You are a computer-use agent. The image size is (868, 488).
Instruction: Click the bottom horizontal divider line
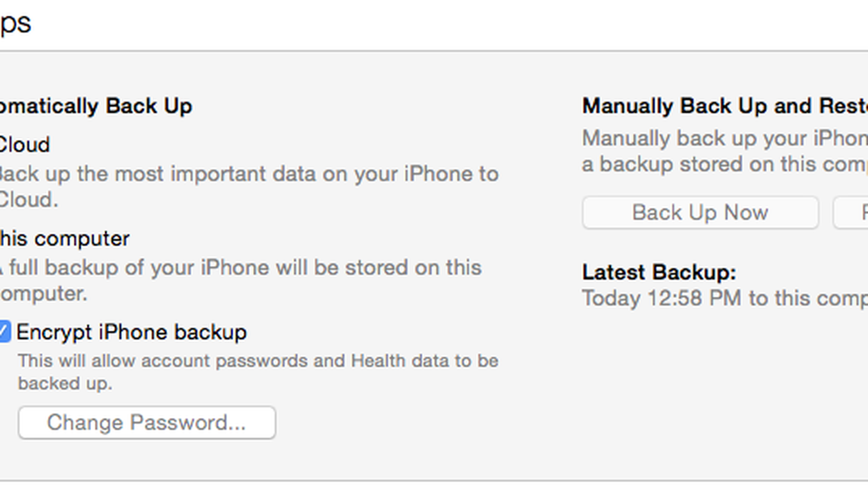coord(434,480)
